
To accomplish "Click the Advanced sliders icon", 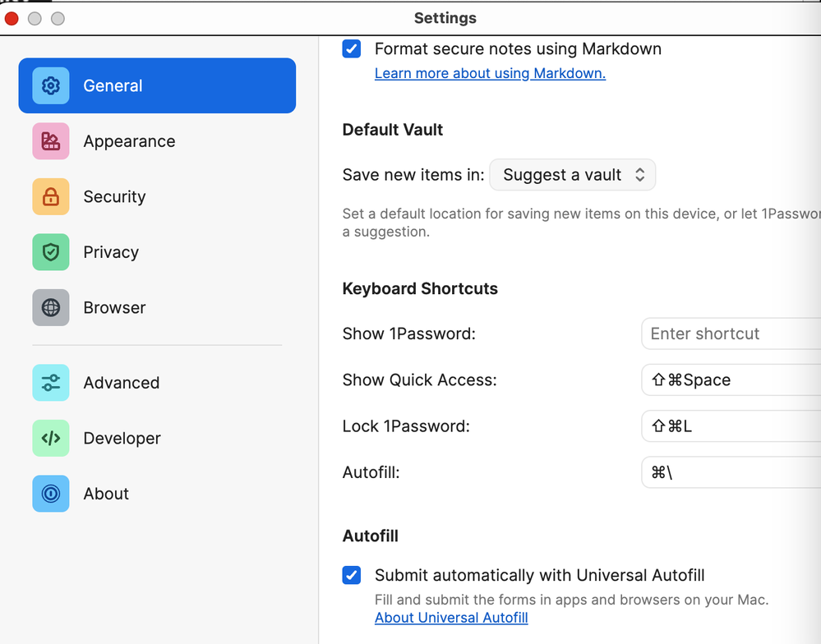I will (51, 383).
